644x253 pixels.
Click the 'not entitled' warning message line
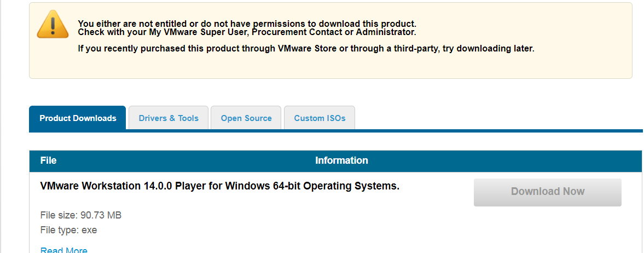coord(247,24)
